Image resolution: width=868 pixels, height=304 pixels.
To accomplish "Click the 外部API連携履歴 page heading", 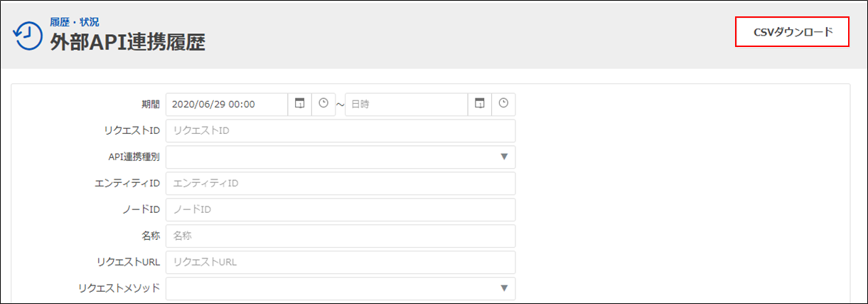I will coord(128,43).
